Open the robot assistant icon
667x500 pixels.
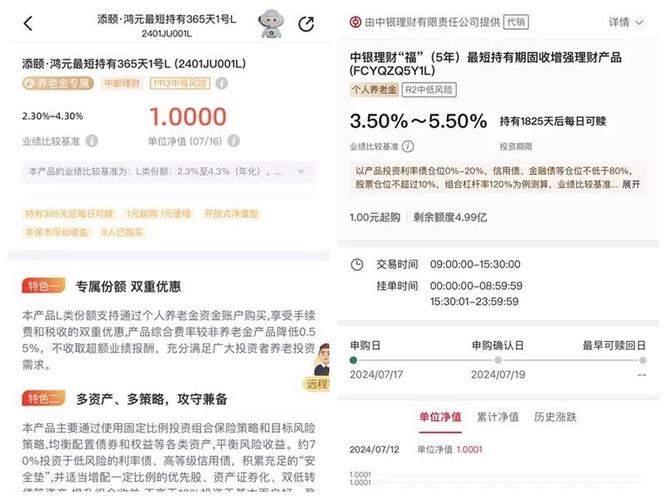[271, 24]
